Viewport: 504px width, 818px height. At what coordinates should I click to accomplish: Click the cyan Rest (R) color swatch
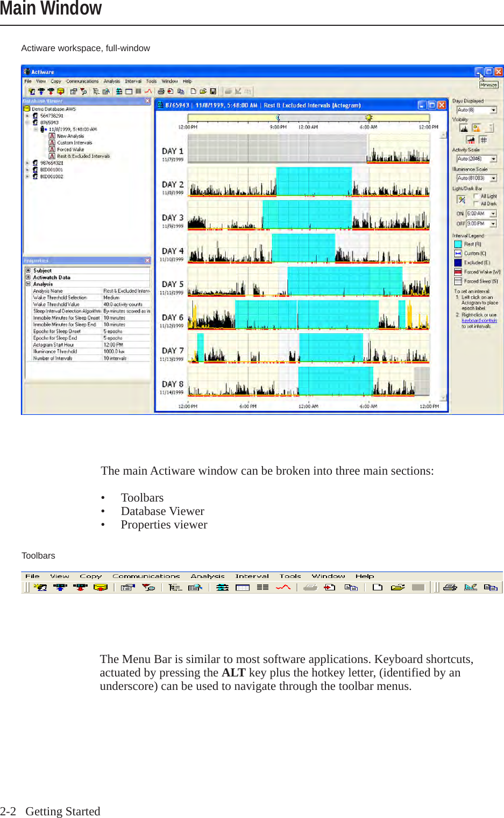[x=458, y=244]
